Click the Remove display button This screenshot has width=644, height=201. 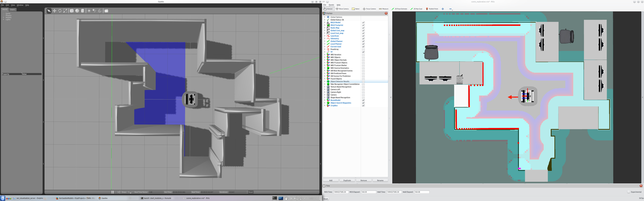pos(363,180)
